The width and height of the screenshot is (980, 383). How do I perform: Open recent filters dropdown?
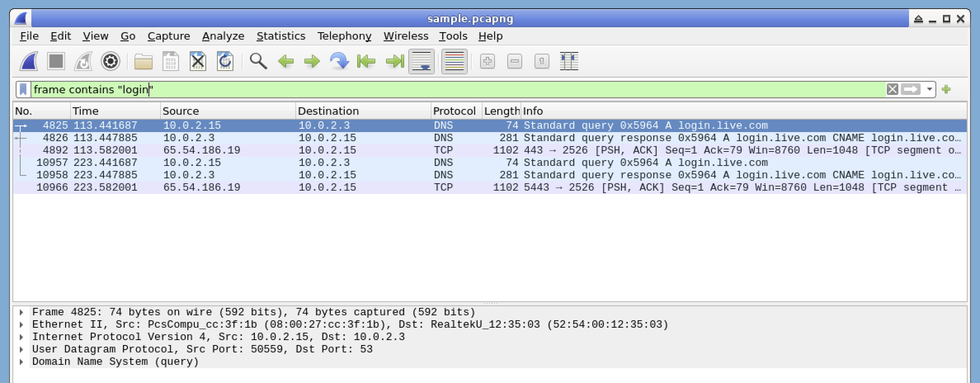tap(929, 90)
